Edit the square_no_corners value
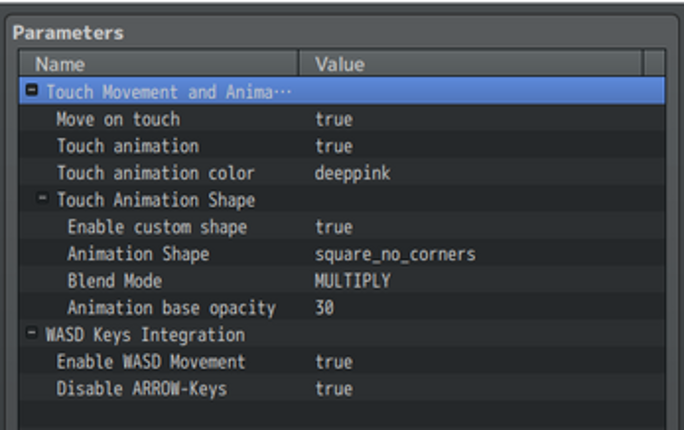Viewport: 684px width, 430px height. (395, 254)
